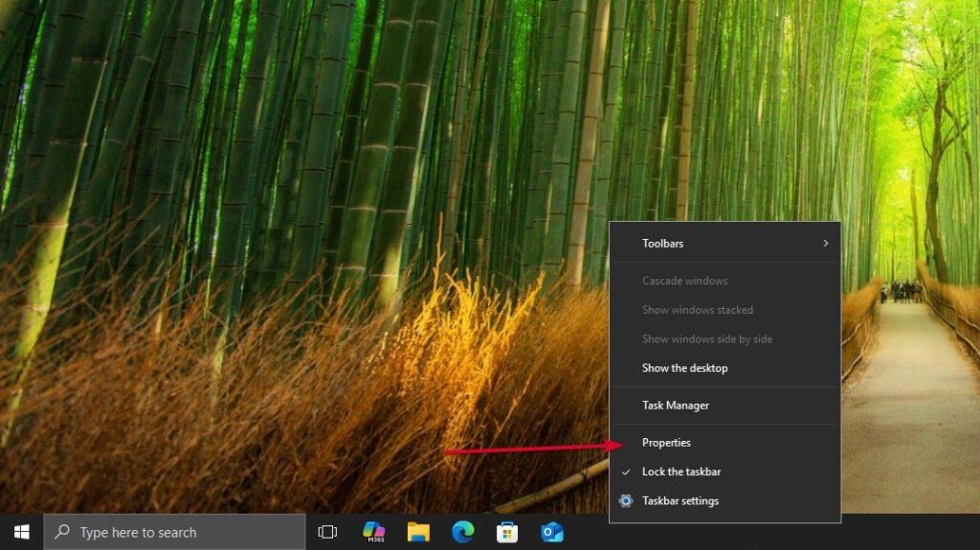Screen dimensions: 980x550
Task: Click the Task View icon
Action: click(x=327, y=532)
